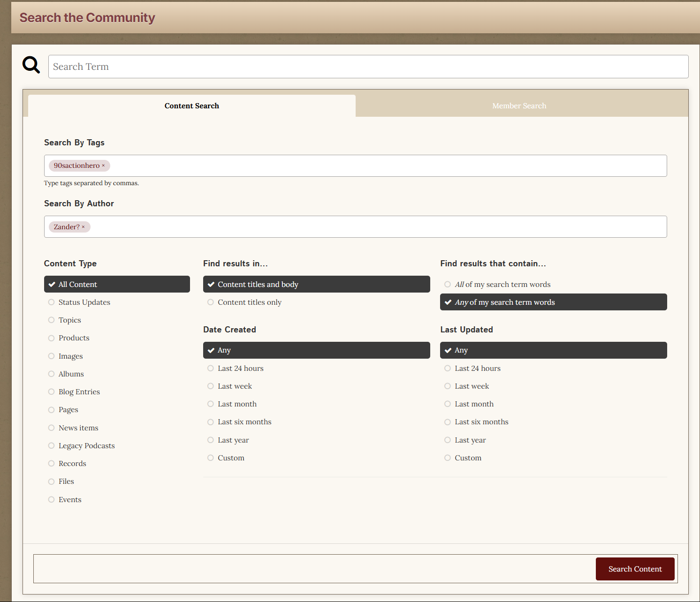
Task: Click the magnifying glass search icon
Action: click(x=31, y=65)
